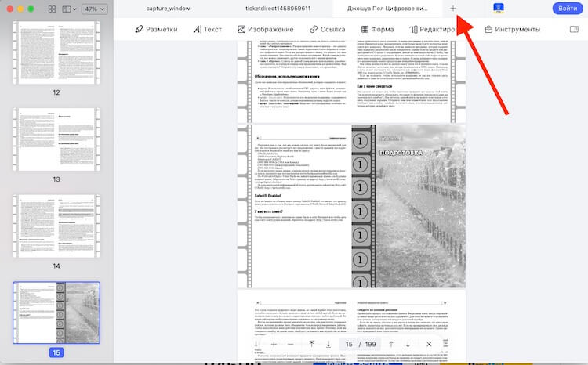
Task: Open the sidebar layout dropdown
Action: tap(71, 9)
